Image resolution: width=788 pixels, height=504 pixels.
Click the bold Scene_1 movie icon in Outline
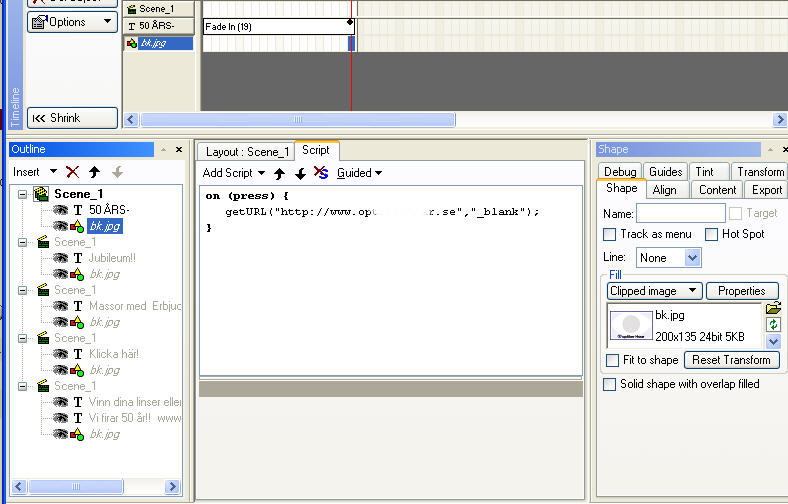click(41, 194)
